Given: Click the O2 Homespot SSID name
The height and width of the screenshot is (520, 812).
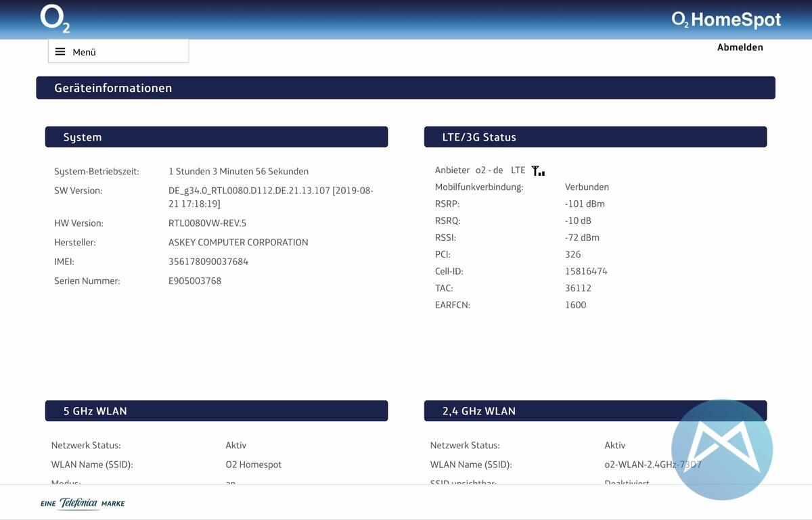Looking at the screenshot, I should coord(253,465).
